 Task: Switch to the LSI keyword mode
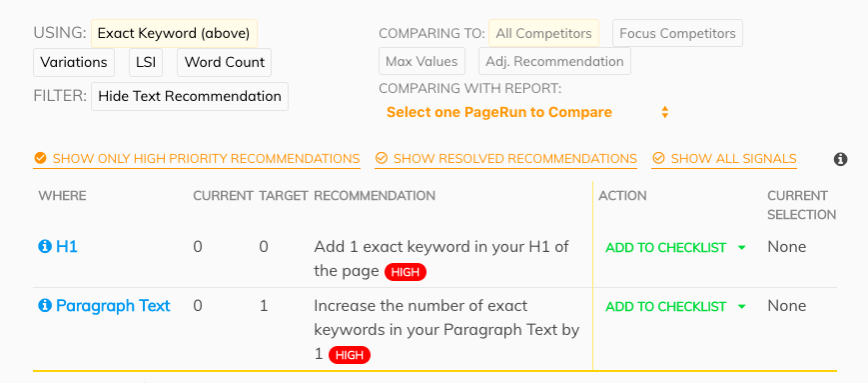coord(146,62)
